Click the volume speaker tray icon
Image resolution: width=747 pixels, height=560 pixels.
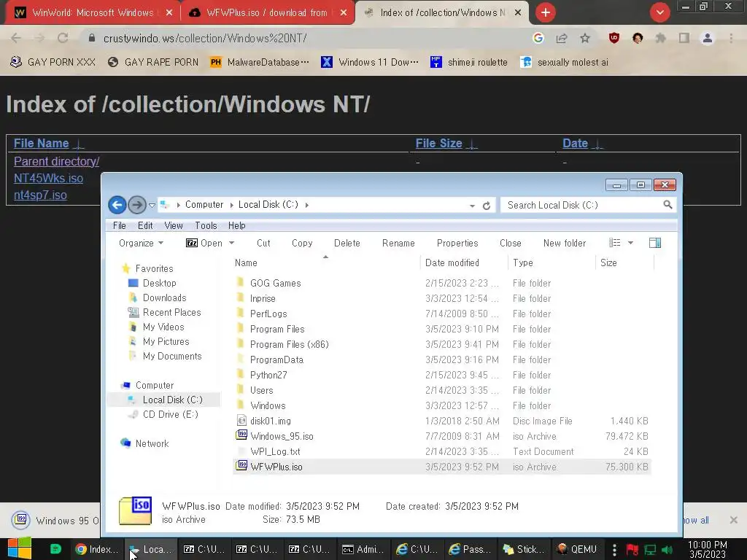[667, 550]
